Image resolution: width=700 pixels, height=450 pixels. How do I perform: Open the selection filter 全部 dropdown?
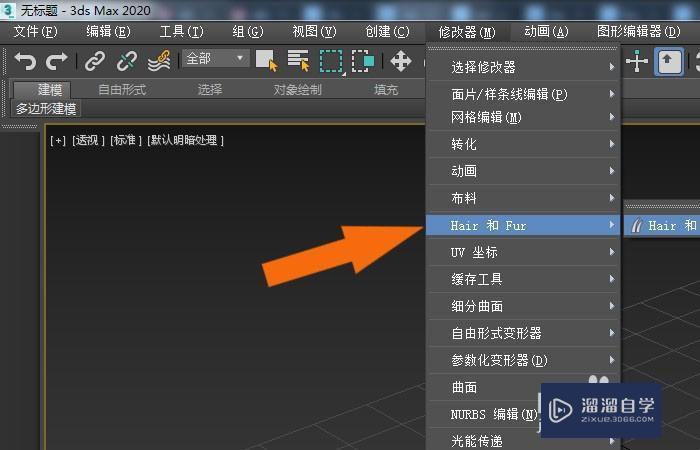[x=216, y=58]
